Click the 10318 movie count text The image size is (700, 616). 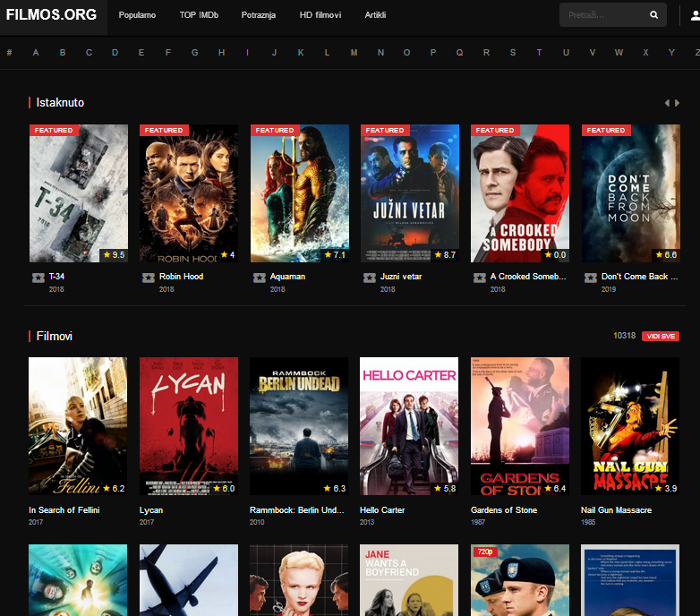[x=625, y=335]
